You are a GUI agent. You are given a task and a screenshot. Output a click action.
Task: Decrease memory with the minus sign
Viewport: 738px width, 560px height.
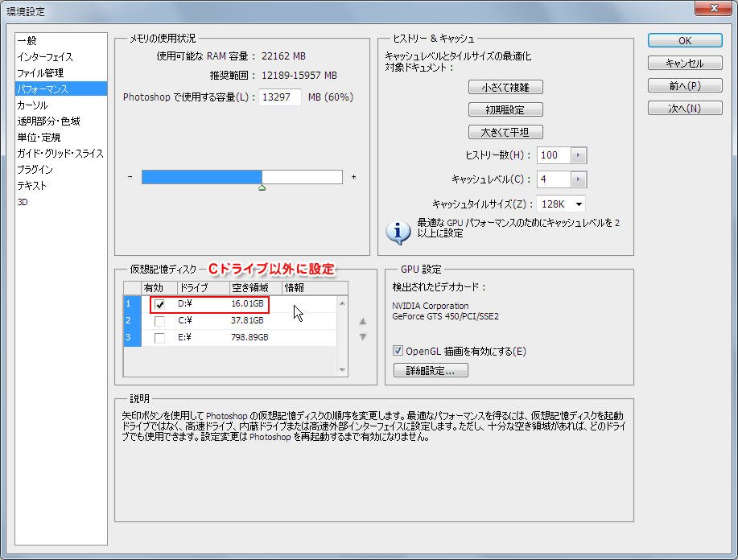click(130, 177)
